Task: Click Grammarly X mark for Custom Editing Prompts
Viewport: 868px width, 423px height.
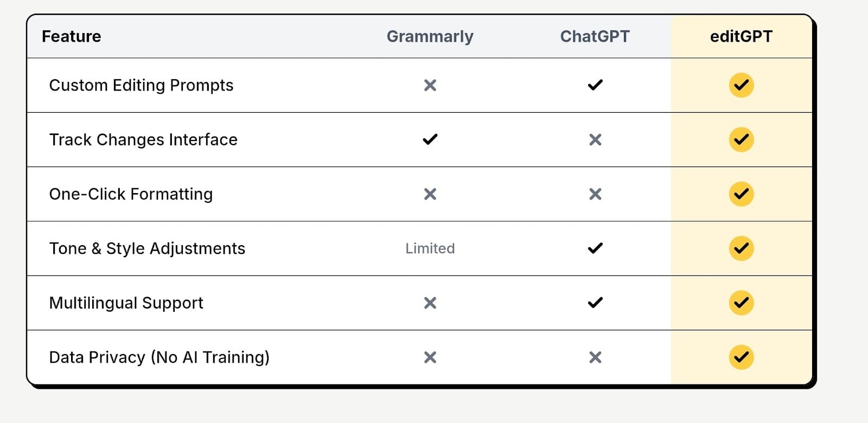Action: [430, 85]
